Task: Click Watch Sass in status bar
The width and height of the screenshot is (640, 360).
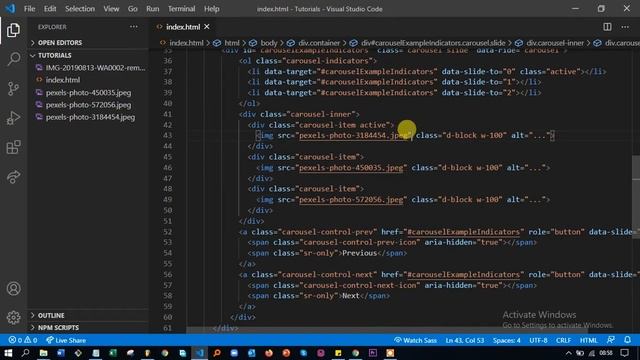Action: (415, 340)
